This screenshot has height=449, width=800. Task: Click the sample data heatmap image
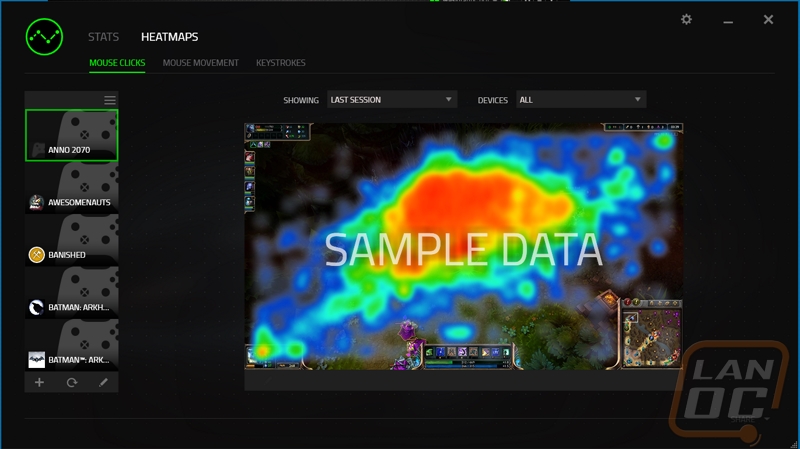click(x=462, y=246)
